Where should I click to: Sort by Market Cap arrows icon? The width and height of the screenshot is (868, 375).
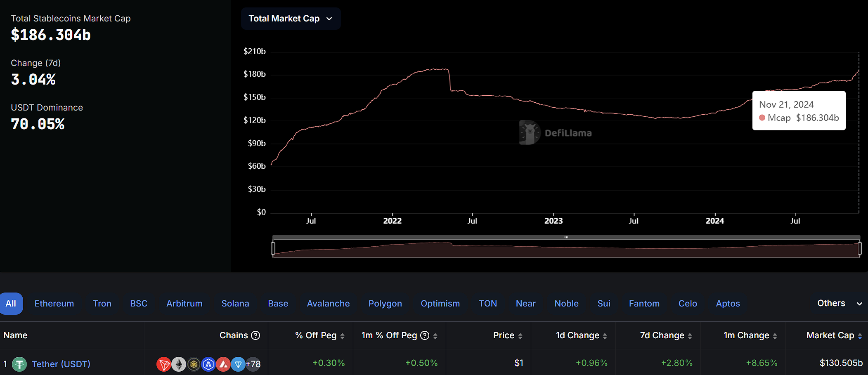[x=860, y=336]
